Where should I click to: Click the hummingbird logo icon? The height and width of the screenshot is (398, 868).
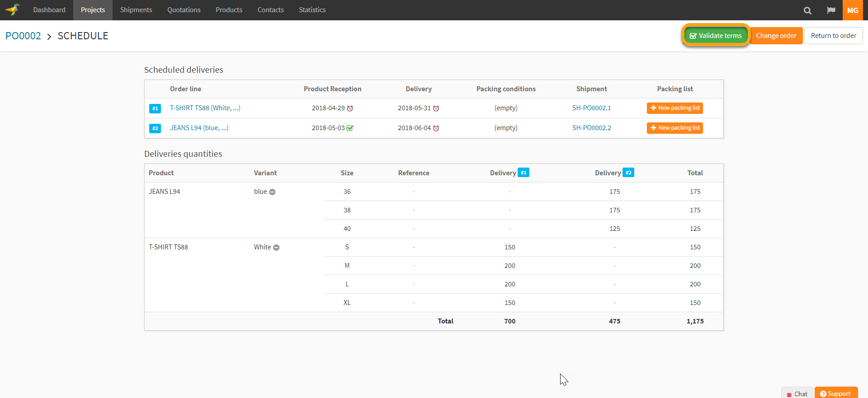coord(13,9)
